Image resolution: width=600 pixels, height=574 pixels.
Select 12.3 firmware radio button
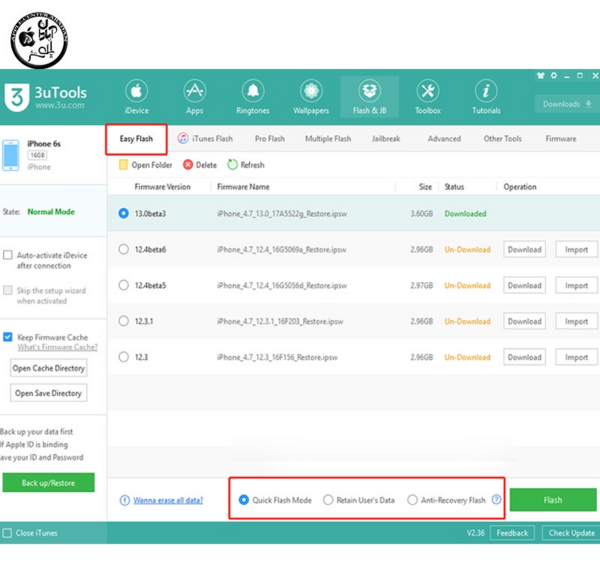tap(124, 357)
